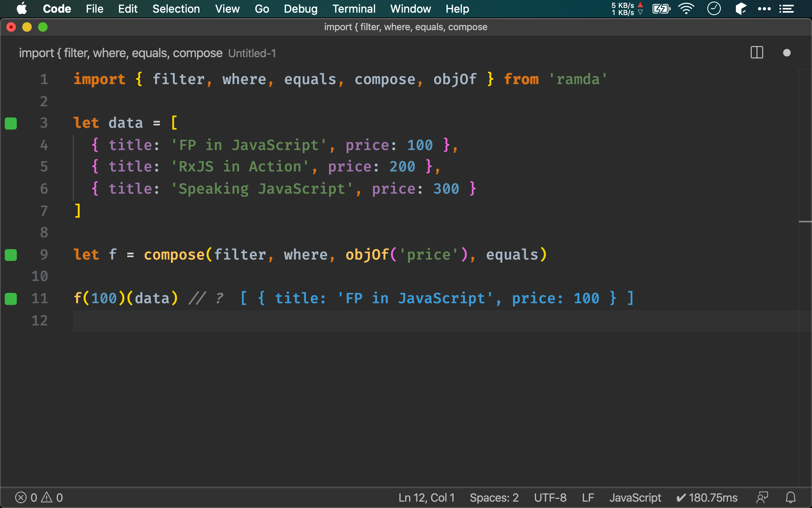Select the Terminal menu item
812x508 pixels.
(x=353, y=8)
